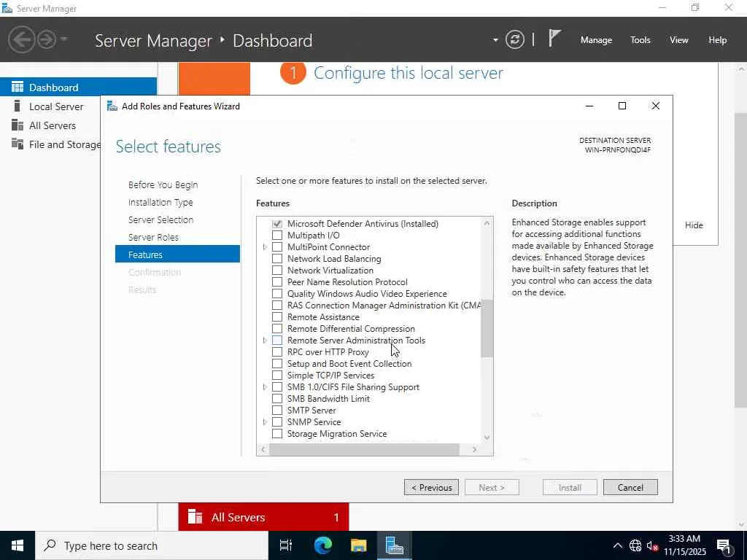Screen dimensions: 747x560
Task: Check the Multipath I/O checkbox
Action: [x=276, y=236]
